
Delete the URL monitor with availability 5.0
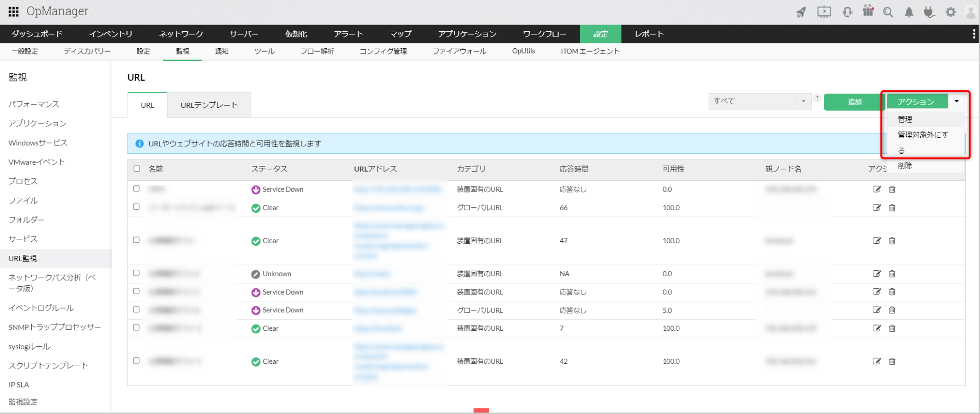pos(892,310)
